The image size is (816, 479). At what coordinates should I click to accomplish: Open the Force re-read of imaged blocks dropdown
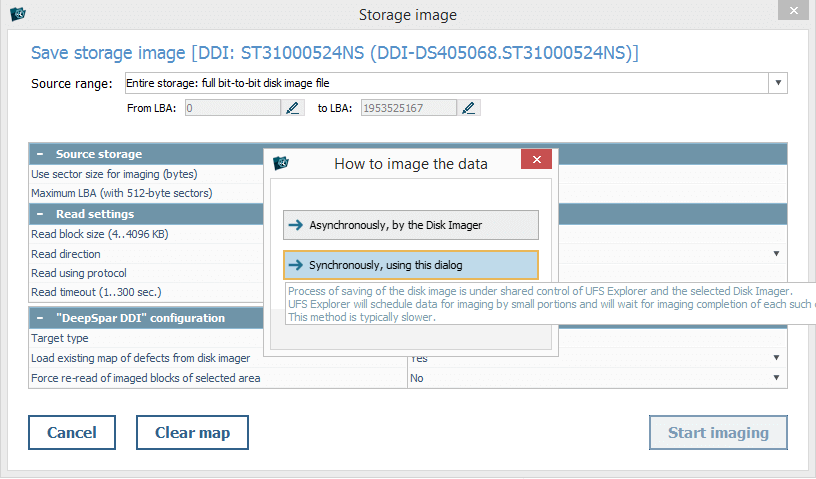[x=776, y=378]
